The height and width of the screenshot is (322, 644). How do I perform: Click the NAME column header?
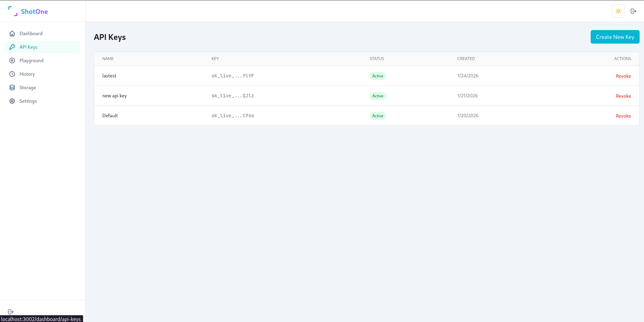[108, 58]
